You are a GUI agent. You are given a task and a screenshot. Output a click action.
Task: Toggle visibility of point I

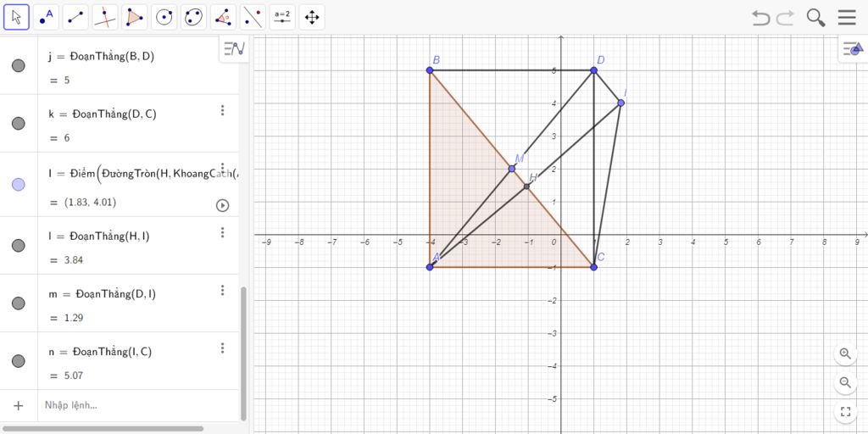19,184
